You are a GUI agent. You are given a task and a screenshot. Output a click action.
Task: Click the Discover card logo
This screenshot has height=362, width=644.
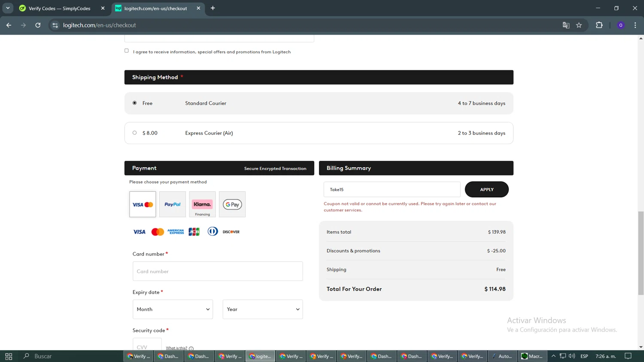tap(231, 232)
